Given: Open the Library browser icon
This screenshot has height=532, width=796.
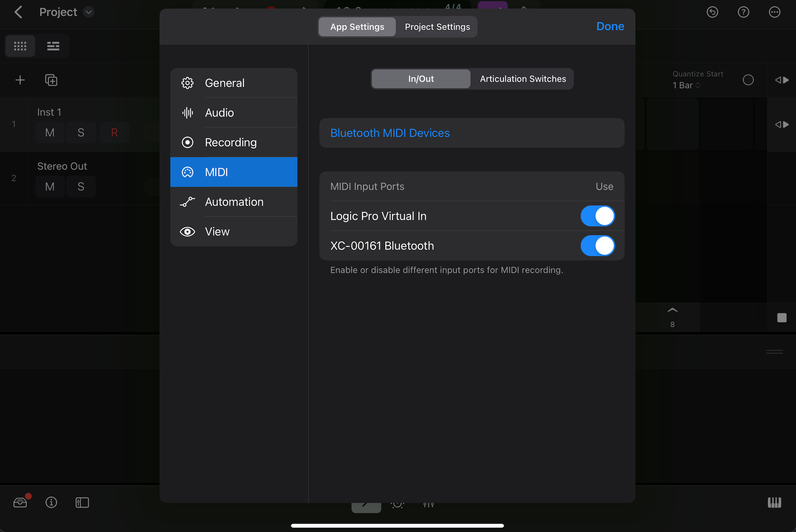Looking at the screenshot, I should 20,502.
